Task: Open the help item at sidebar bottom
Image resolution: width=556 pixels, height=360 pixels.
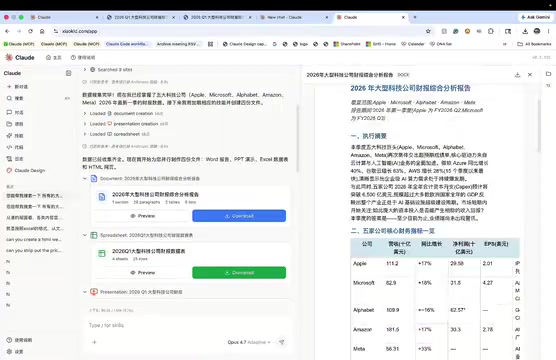Action: point(19,340)
